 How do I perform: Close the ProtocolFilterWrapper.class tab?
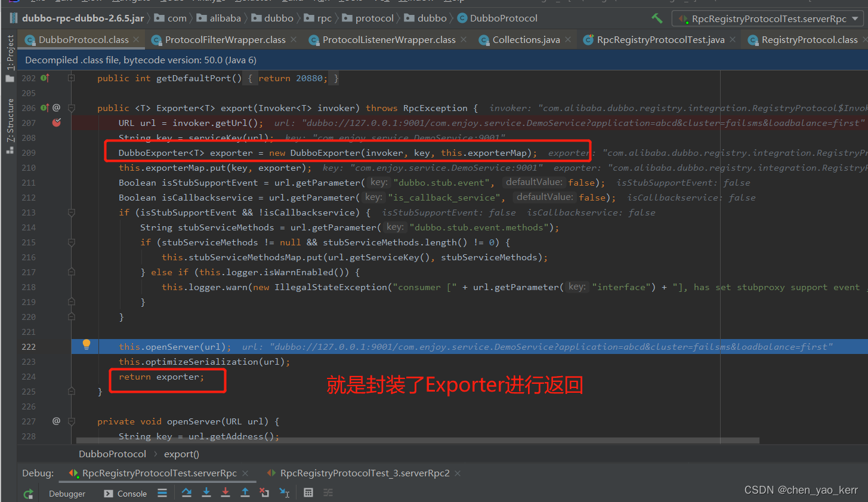pyautogui.click(x=294, y=39)
